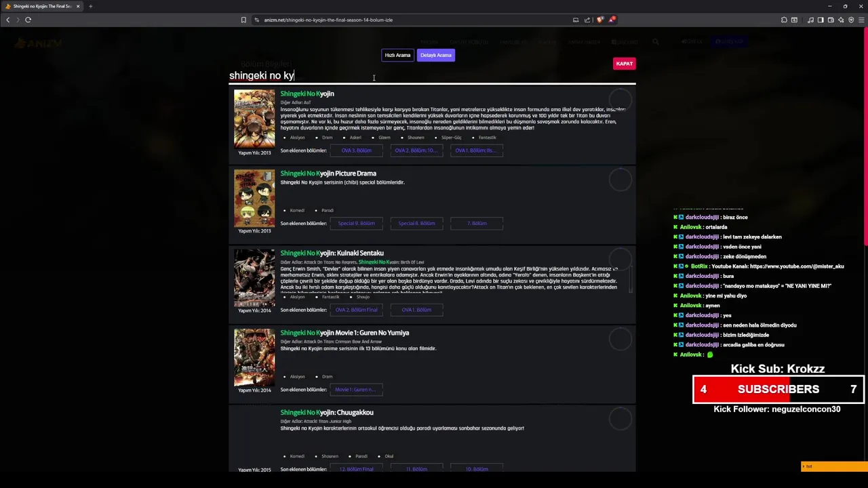Click Kick Follower: neguzelconcon30 text
The image size is (868, 488).
coord(777,409)
